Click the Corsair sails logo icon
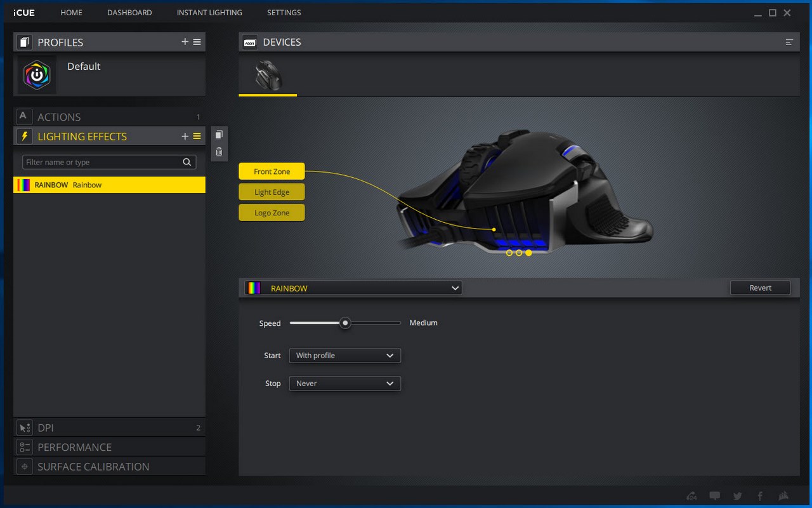This screenshot has height=508, width=812. click(783, 496)
